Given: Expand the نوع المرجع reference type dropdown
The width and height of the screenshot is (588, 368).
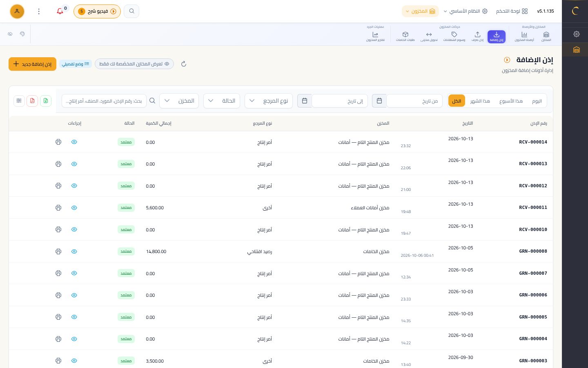Looking at the screenshot, I should pyautogui.click(x=269, y=101).
